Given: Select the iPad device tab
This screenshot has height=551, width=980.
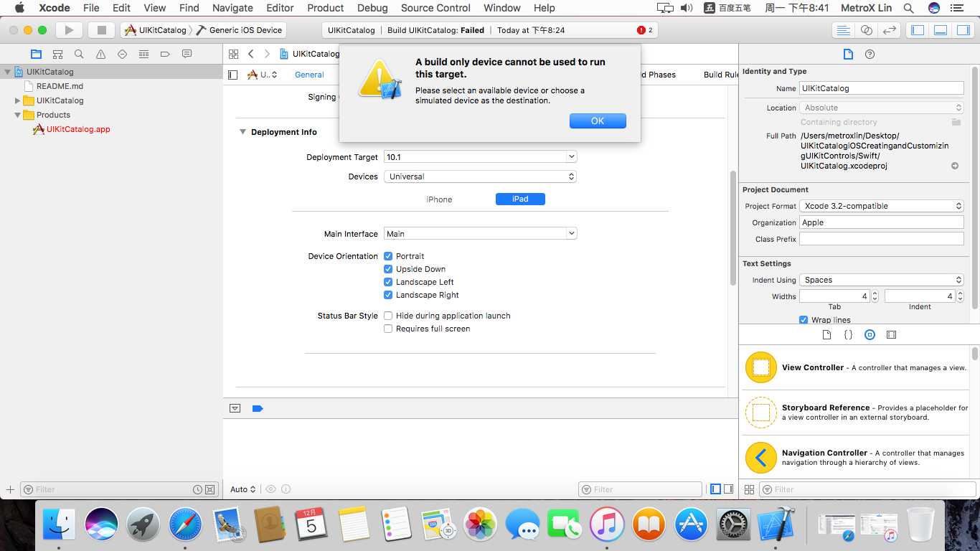Looking at the screenshot, I should 520,199.
